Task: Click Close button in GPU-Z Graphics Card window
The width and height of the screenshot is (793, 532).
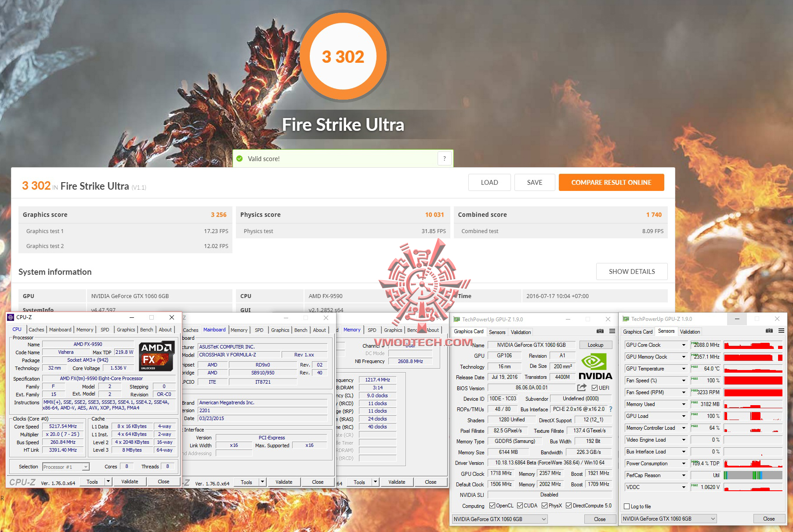Action: click(x=600, y=519)
